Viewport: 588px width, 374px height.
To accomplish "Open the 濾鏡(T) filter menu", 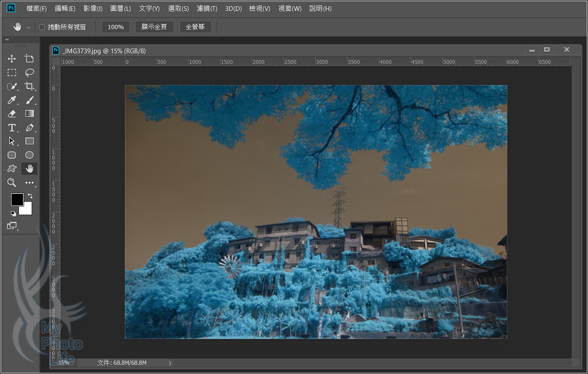I will click(x=207, y=9).
